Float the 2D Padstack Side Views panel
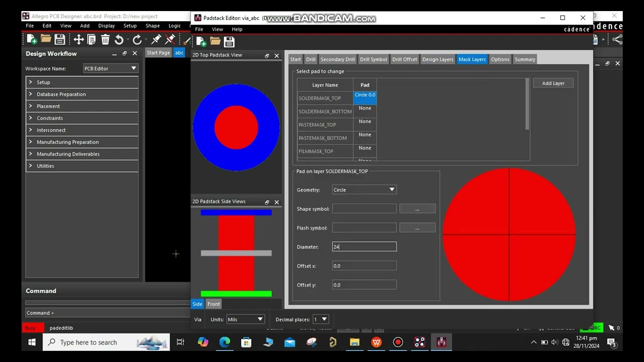 click(267, 202)
